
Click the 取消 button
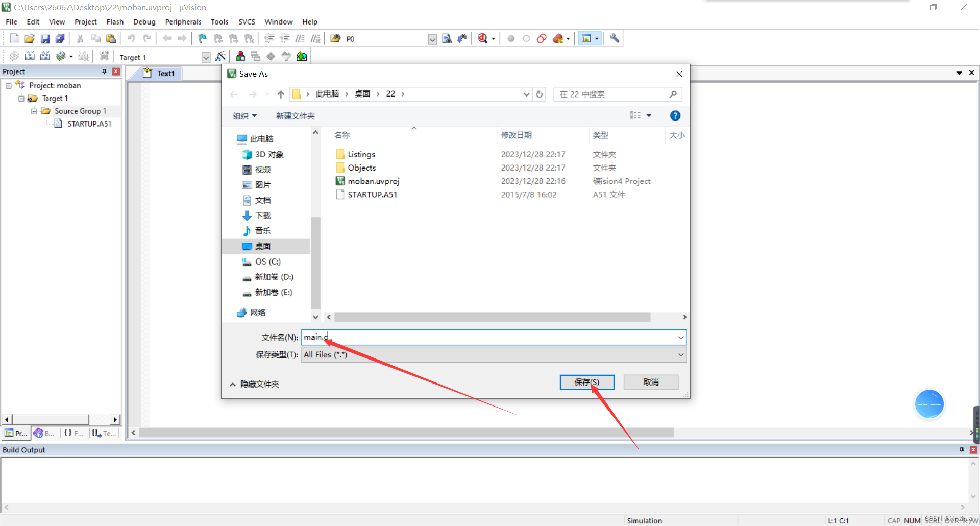[x=651, y=382]
